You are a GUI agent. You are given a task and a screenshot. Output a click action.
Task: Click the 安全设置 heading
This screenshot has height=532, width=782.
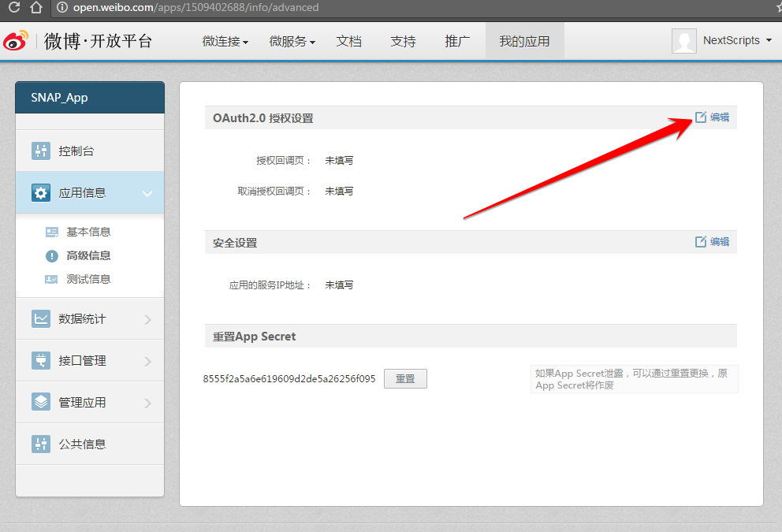(x=235, y=243)
